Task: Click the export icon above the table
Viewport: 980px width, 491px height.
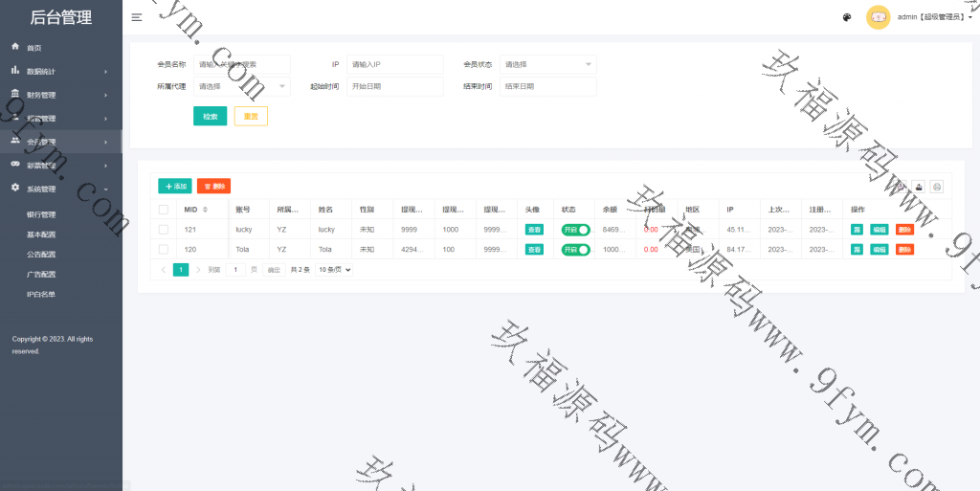Action: (x=919, y=187)
